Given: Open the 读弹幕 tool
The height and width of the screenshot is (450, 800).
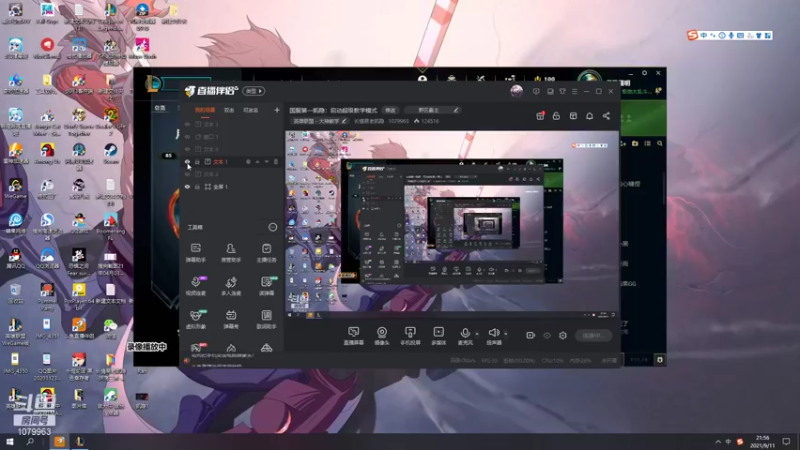Looking at the screenshot, I should tap(266, 286).
